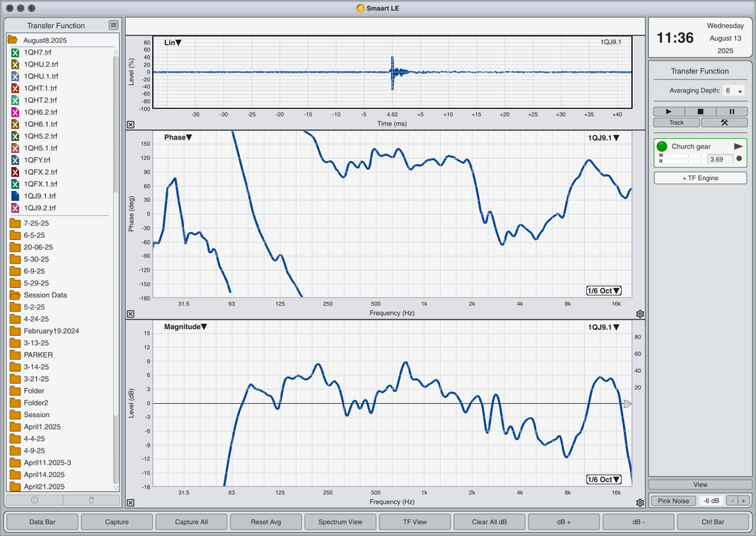Pause the measurement with pause icon
756x536 pixels.
[732, 111]
